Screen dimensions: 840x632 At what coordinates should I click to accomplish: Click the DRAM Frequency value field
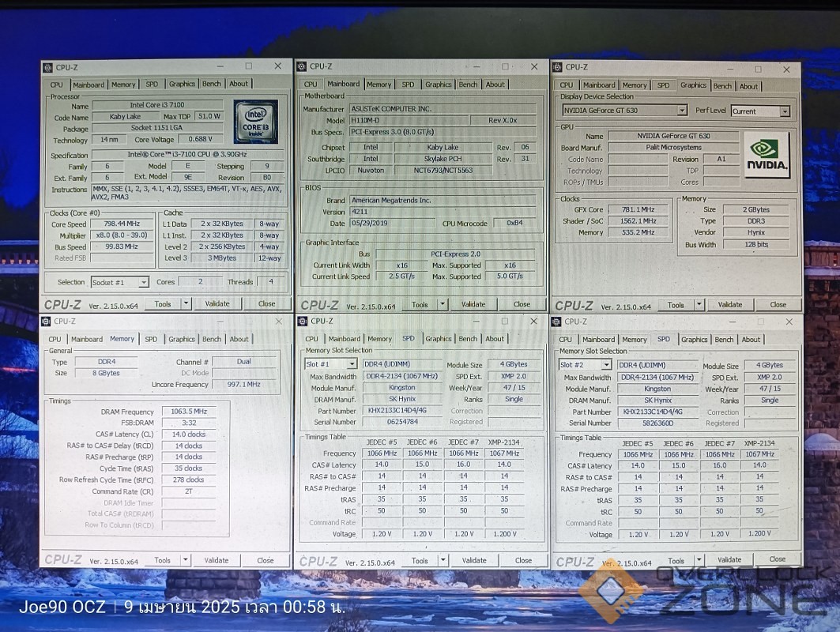(188, 412)
